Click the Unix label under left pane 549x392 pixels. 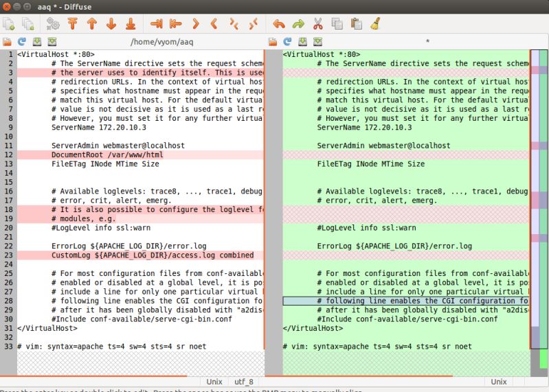pos(214,382)
